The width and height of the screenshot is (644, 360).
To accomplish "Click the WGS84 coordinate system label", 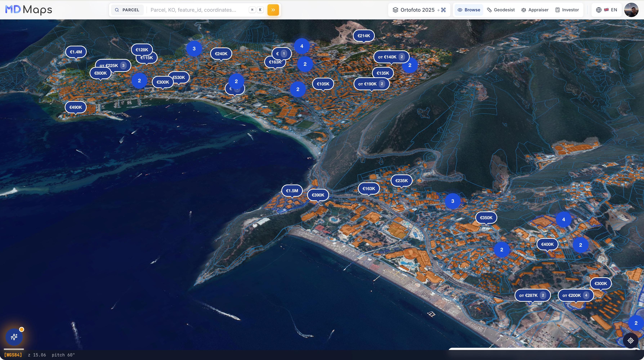I will point(13,355).
